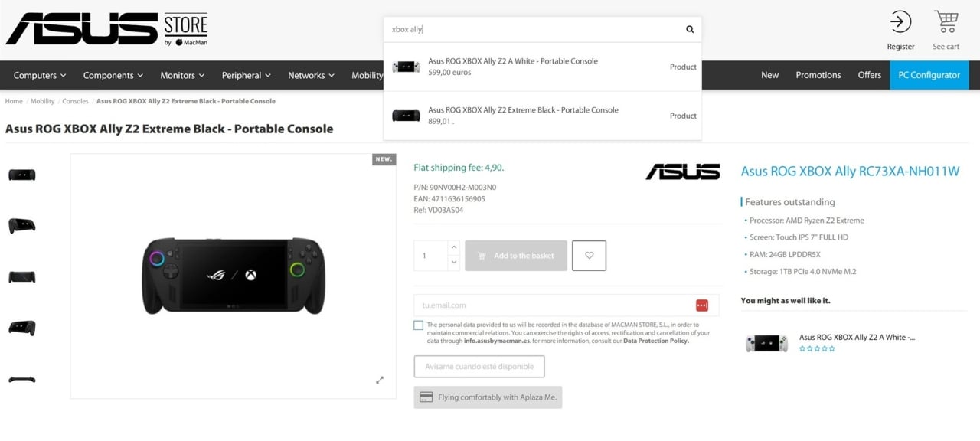This screenshot has width=980, height=441.
Task: Expand product image to fullscreen
Action: (x=379, y=380)
